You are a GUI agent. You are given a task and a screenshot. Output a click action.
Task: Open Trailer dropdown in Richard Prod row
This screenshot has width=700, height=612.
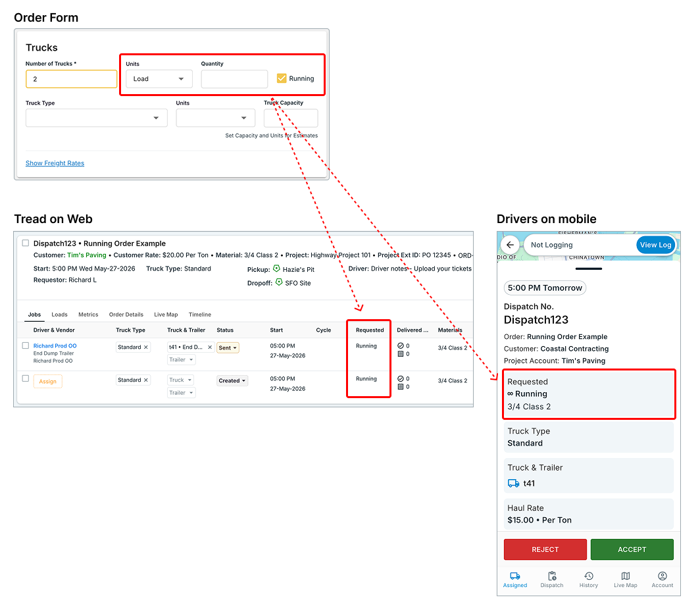(182, 360)
